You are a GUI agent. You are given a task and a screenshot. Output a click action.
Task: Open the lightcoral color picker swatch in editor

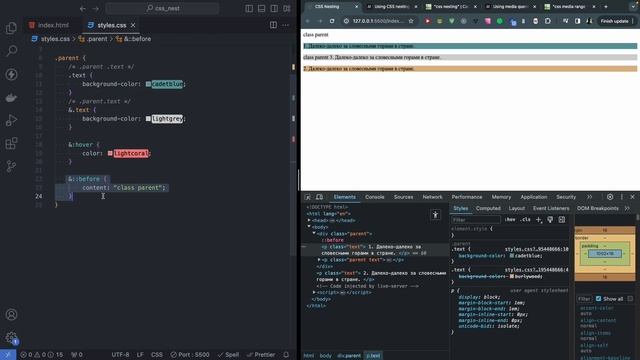(110, 153)
